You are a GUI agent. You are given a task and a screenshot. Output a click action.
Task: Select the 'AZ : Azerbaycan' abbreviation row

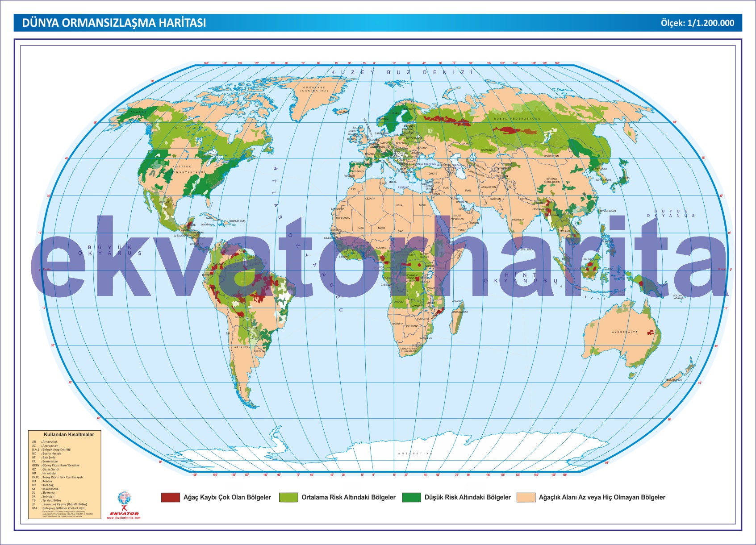point(45,445)
